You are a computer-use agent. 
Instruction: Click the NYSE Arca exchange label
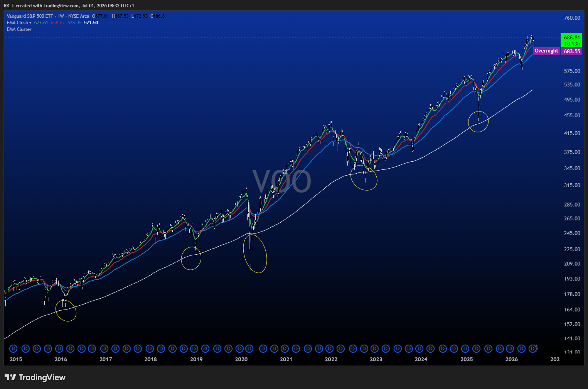(x=79, y=16)
